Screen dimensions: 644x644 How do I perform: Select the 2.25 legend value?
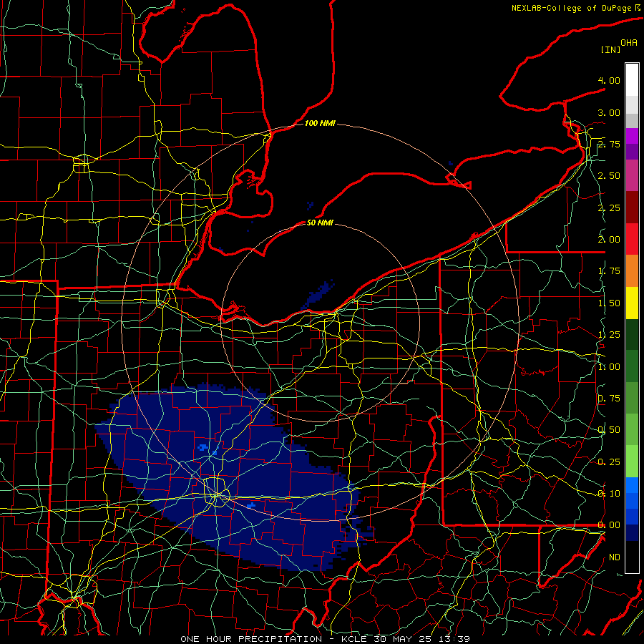coord(609,208)
